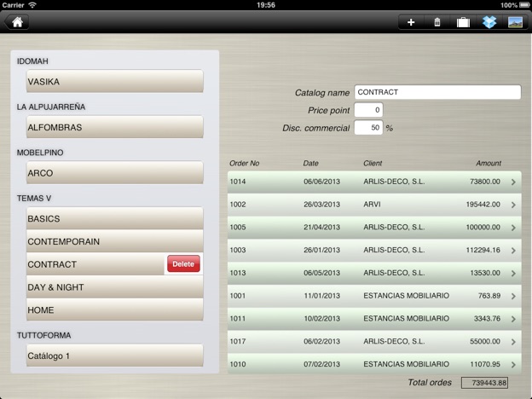The height and width of the screenshot is (399, 532).
Task: Click the Catalog name text field
Action: point(437,92)
